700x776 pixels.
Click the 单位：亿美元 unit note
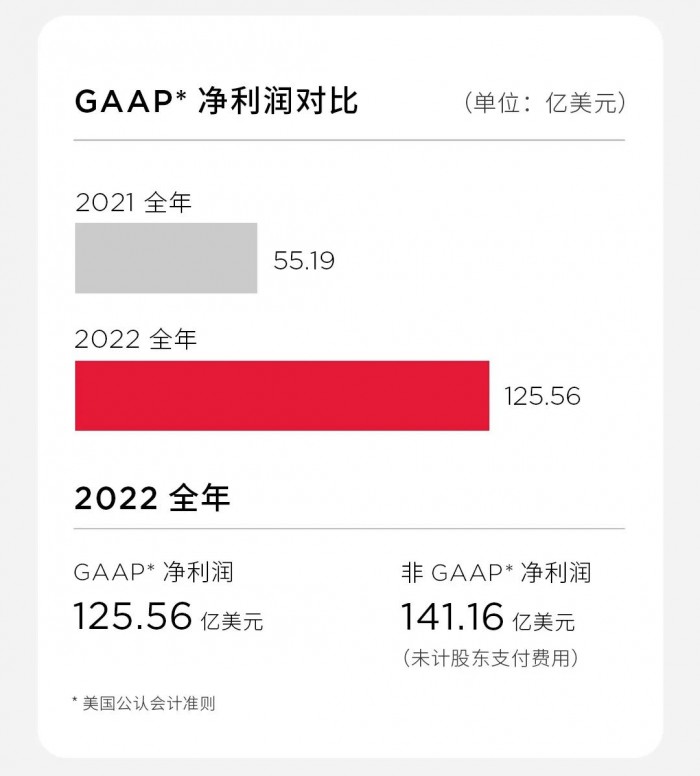pos(545,103)
